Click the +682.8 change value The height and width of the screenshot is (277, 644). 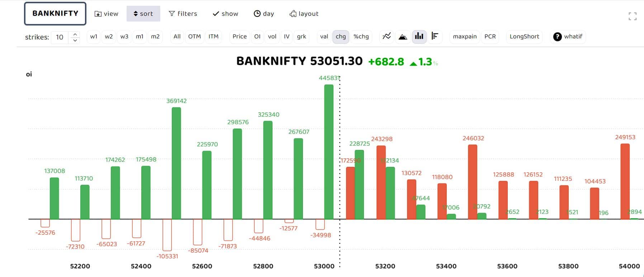coord(386,62)
